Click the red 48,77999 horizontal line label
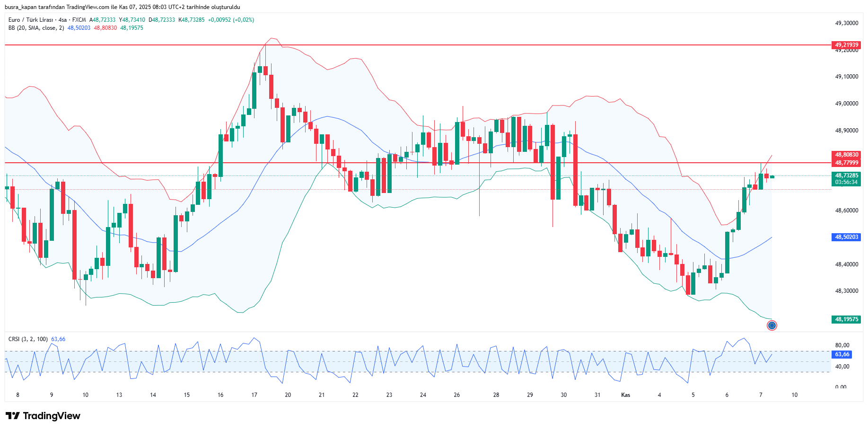This screenshot has height=430, width=868. pyautogui.click(x=846, y=163)
